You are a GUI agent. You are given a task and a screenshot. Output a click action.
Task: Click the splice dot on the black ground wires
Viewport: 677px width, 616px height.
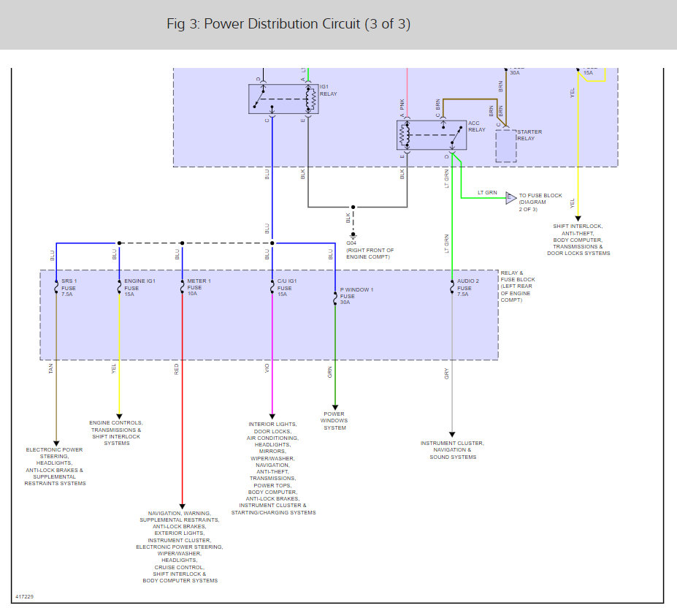click(x=353, y=207)
